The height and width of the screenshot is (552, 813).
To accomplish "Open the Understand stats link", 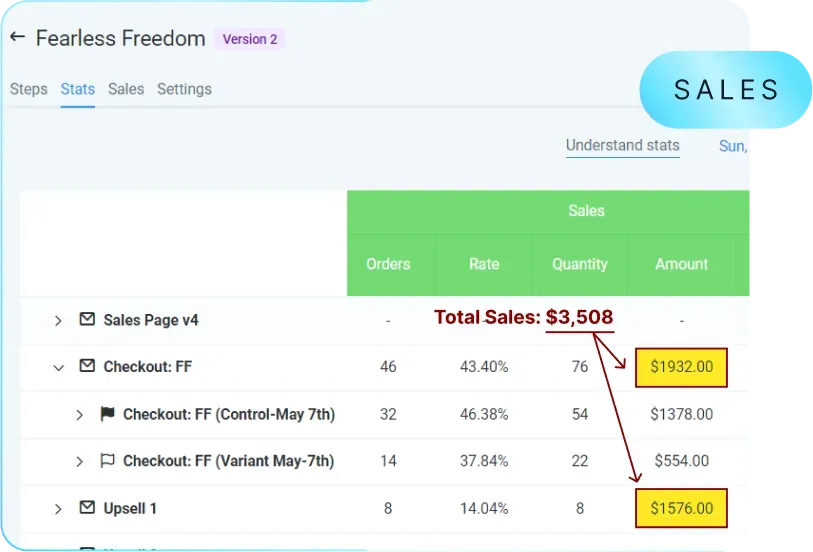I will tap(623, 145).
